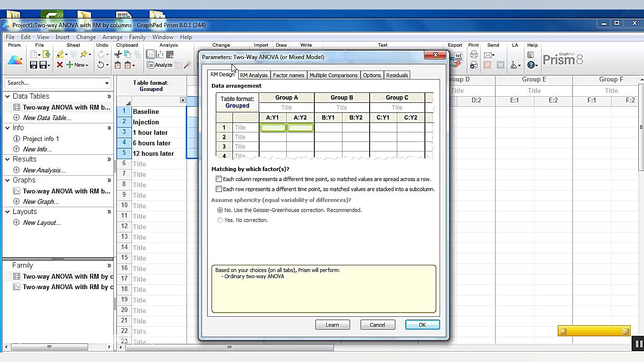Click the first floppy disk save icon

[33, 65]
